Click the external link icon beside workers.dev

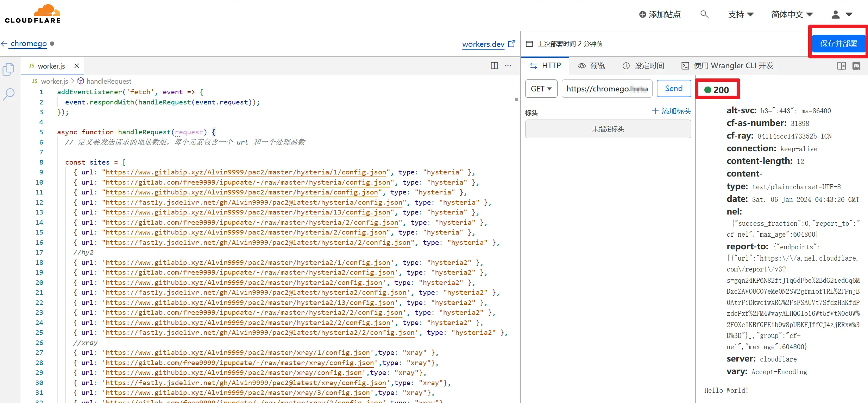[512, 44]
